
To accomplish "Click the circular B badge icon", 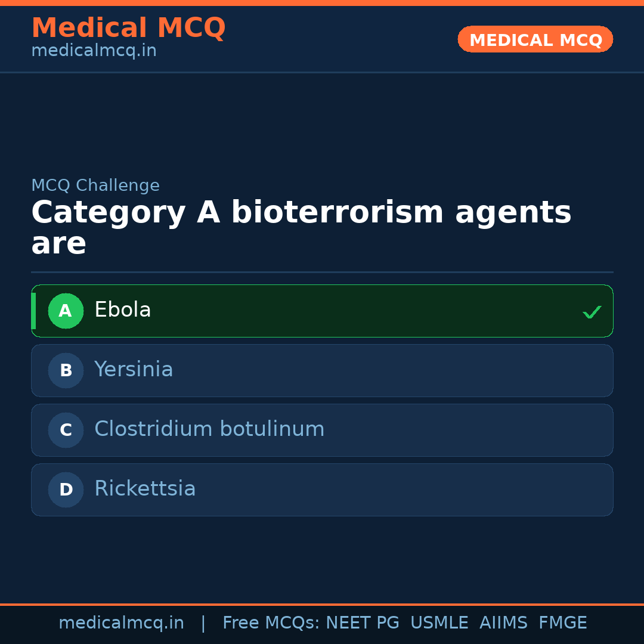I will click(x=66, y=370).
